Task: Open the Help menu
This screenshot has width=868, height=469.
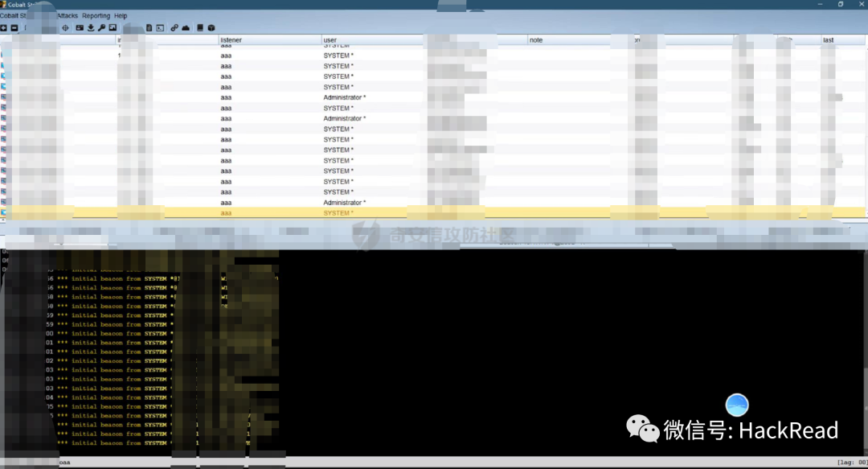Action: point(121,15)
